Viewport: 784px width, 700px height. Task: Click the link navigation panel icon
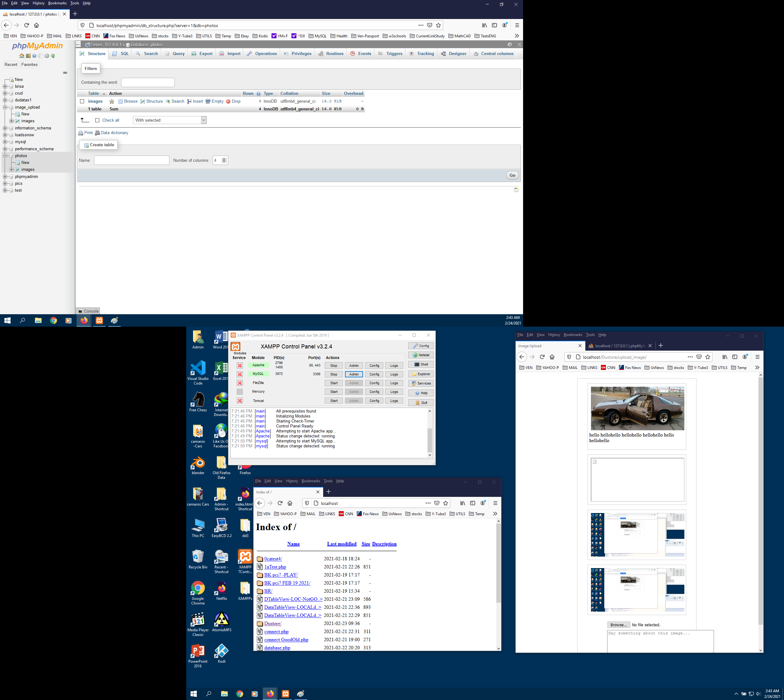click(65, 73)
